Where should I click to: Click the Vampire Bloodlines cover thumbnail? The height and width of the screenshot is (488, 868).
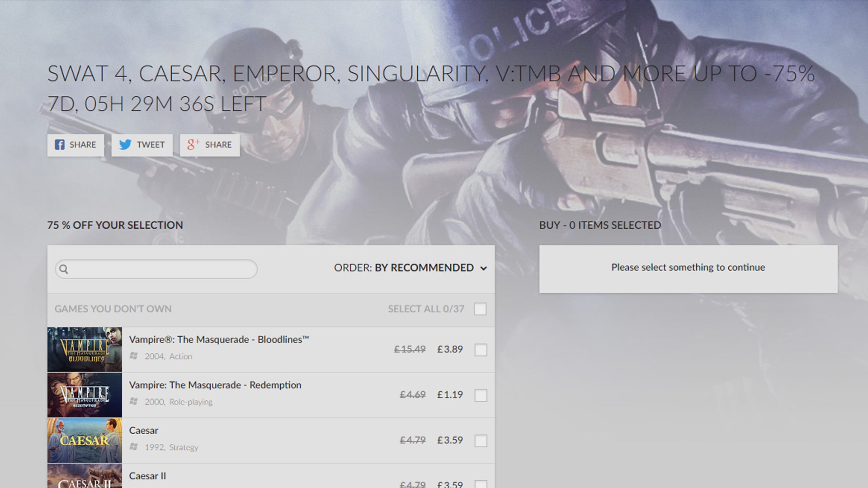pyautogui.click(x=85, y=350)
